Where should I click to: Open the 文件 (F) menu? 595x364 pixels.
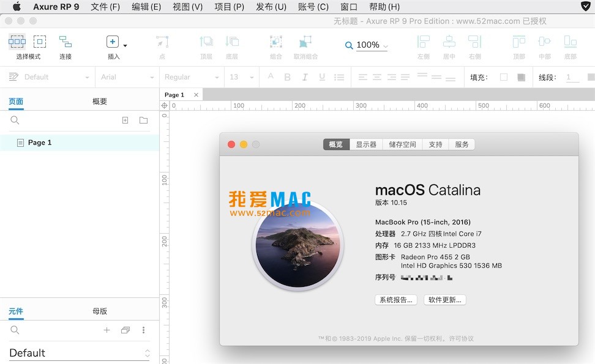[x=105, y=7]
